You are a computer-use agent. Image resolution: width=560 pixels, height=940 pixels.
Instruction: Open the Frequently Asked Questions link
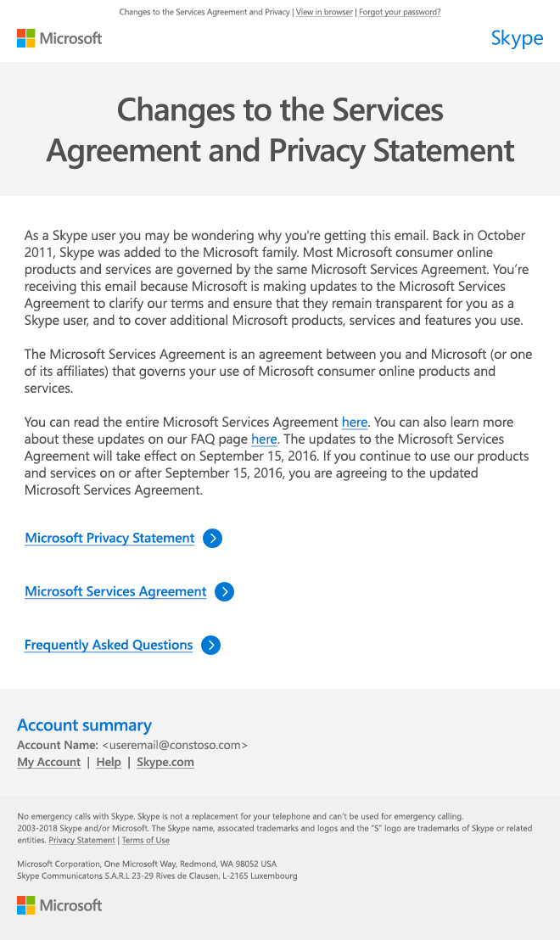point(109,645)
